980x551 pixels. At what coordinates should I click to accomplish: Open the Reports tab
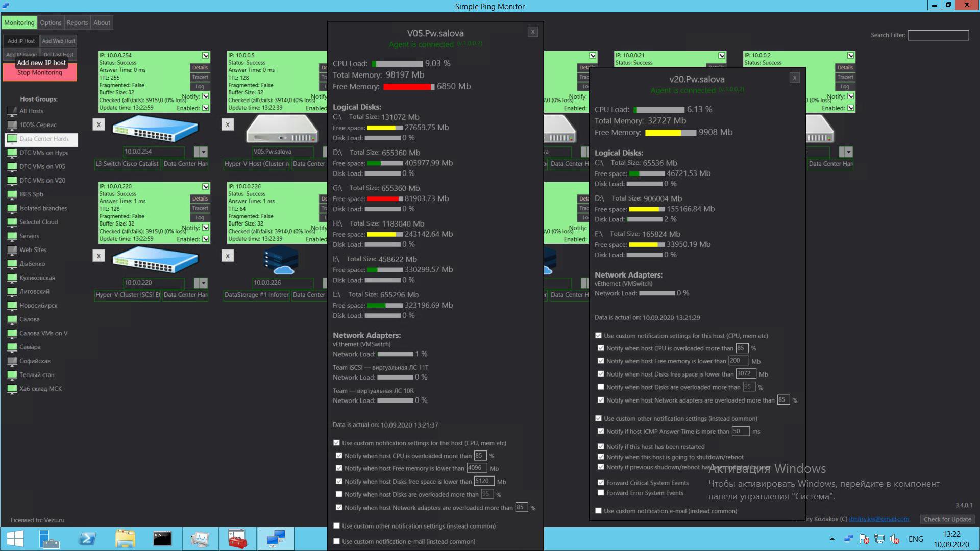pyautogui.click(x=77, y=22)
